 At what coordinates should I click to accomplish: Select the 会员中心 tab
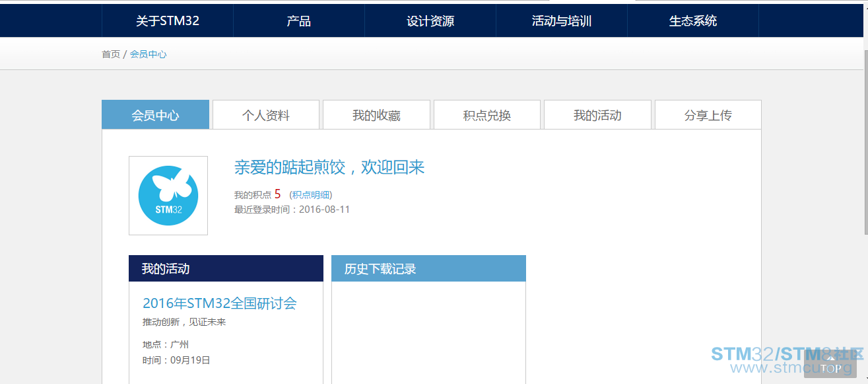[x=155, y=115]
